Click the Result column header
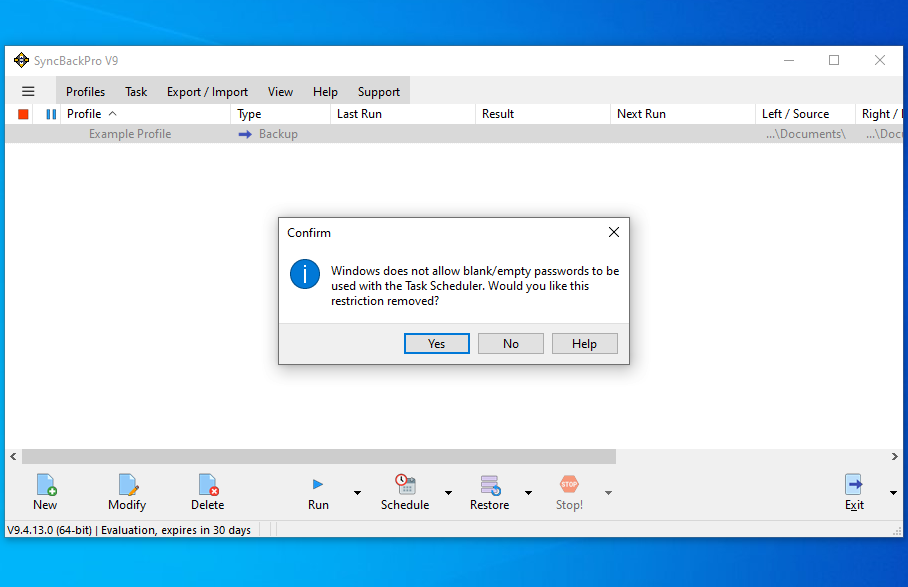 [543, 114]
